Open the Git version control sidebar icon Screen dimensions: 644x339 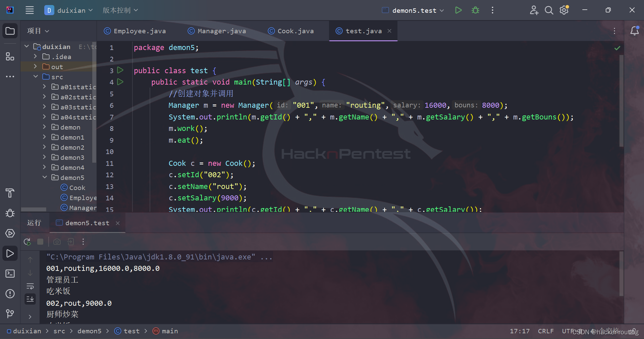pos(10,314)
